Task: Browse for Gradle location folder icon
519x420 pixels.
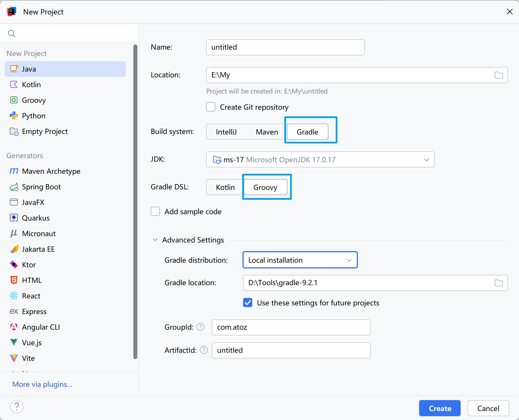Action: click(x=499, y=283)
